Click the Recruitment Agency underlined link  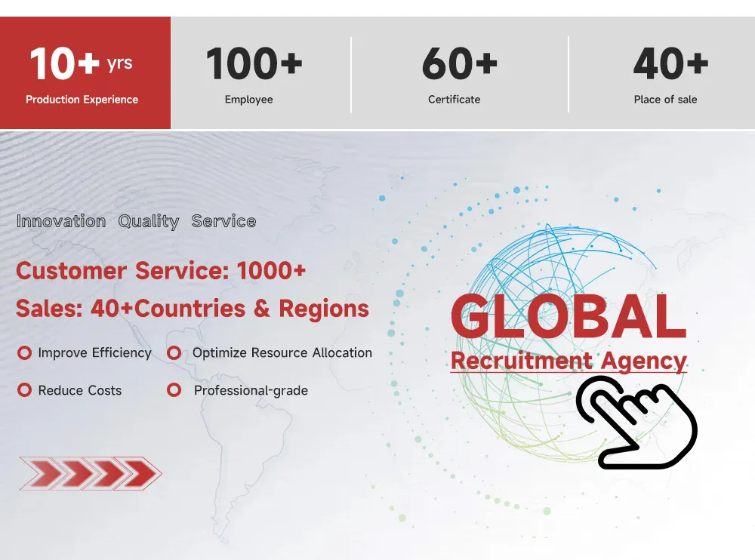click(x=569, y=361)
